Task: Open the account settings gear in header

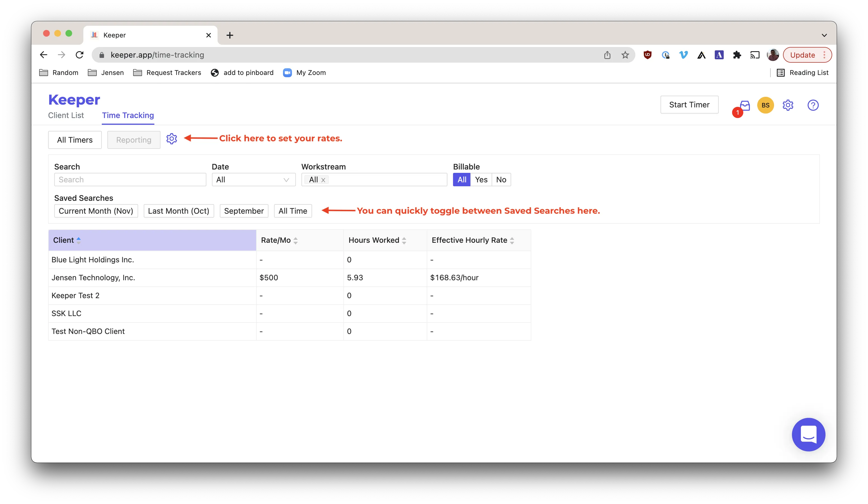Action: pyautogui.click(x=788, y=105)
